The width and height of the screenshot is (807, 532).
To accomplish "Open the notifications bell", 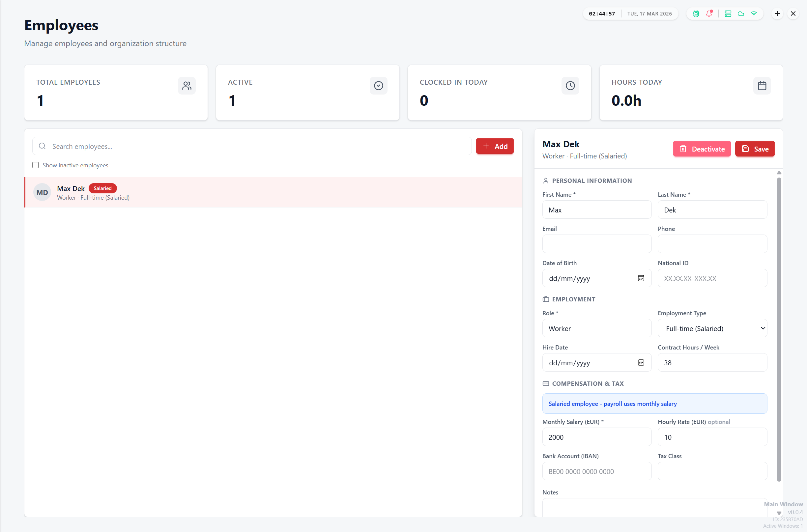I will click(x=709, y=14).
